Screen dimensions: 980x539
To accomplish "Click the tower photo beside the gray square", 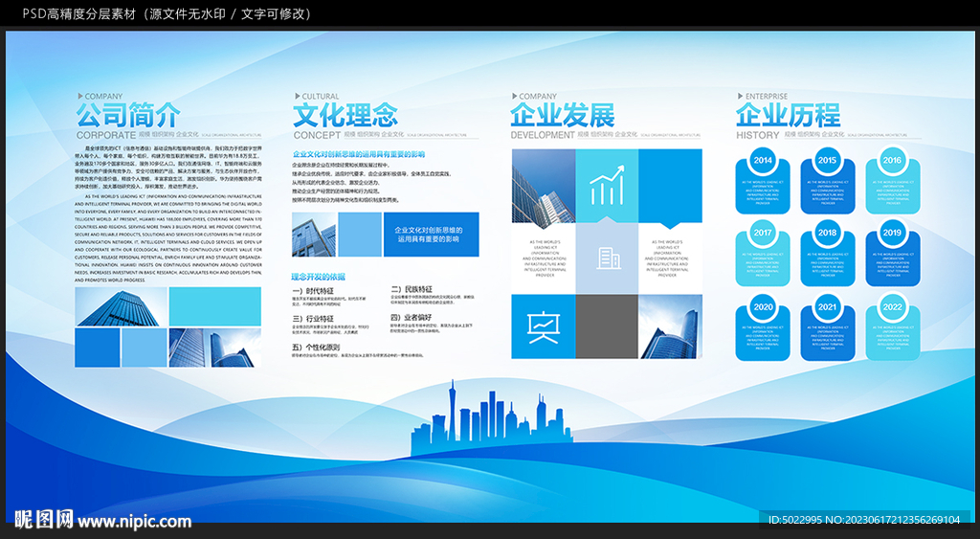I will tap(670, 326).
